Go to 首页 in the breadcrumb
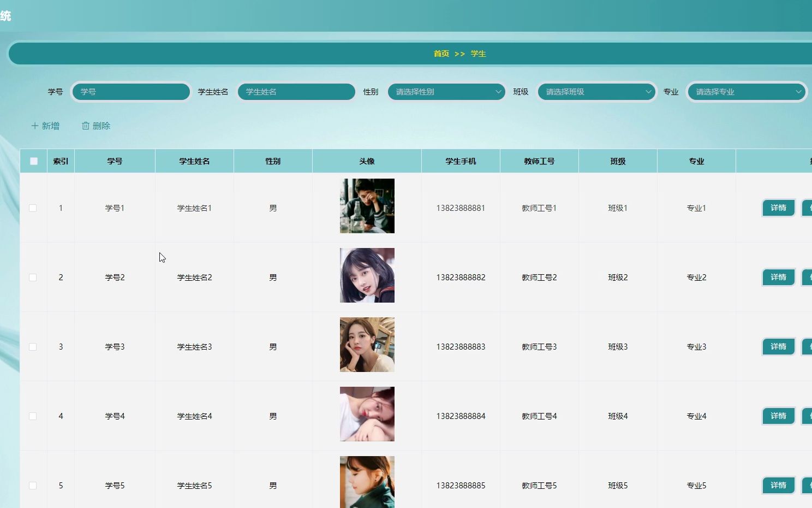 (x=441, y=54)
